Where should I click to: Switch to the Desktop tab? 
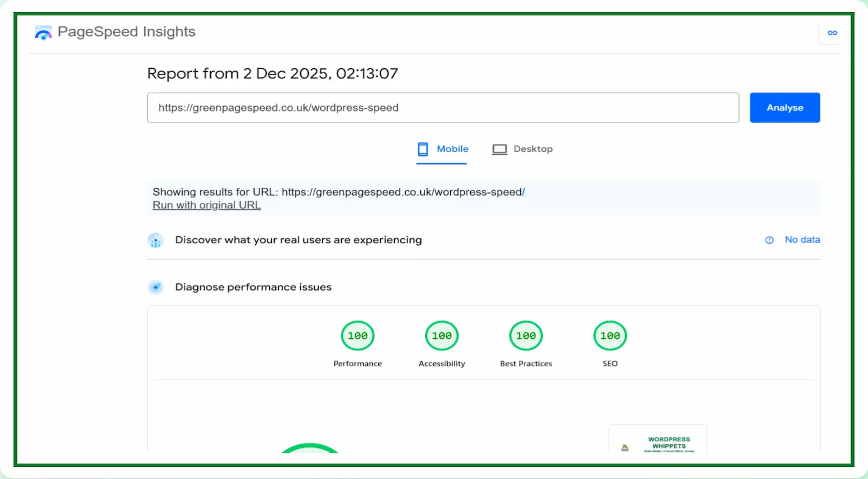523,149
